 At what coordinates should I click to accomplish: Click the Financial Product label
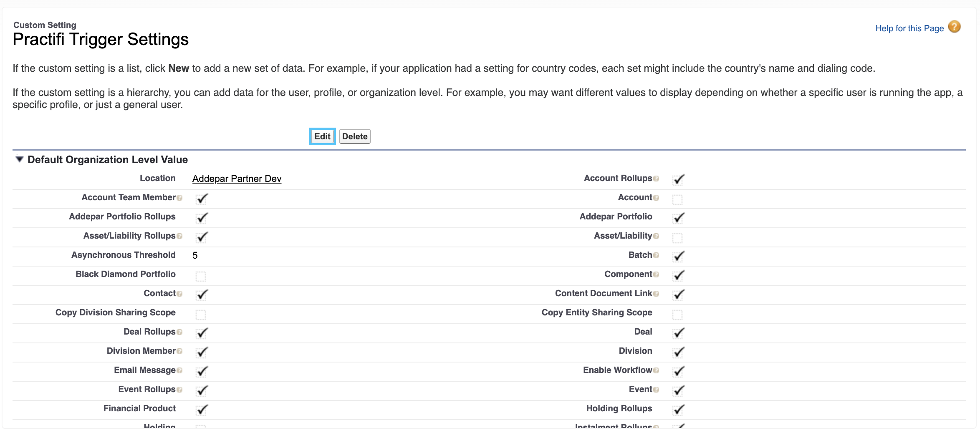click(139, 408)
